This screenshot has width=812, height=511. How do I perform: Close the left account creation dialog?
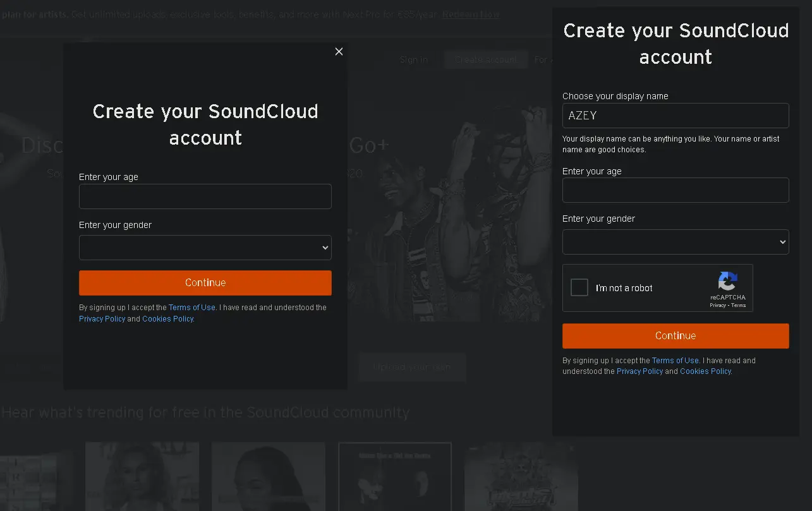339,52
